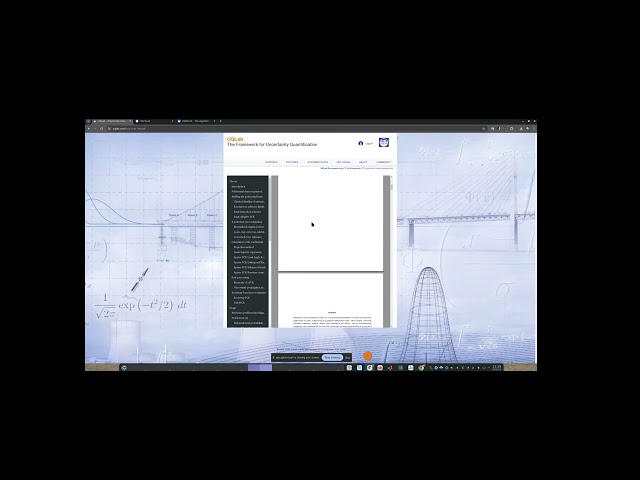Select Reference problem: the Ishigami entry
The width and height of the screenshot is (640, 480).
click(x=248, y=313)
